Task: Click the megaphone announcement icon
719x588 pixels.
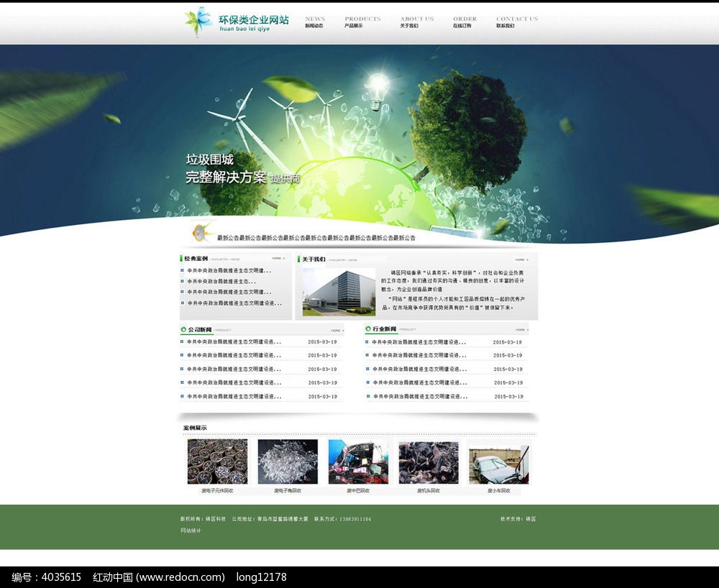Action: tap(201, 231)
